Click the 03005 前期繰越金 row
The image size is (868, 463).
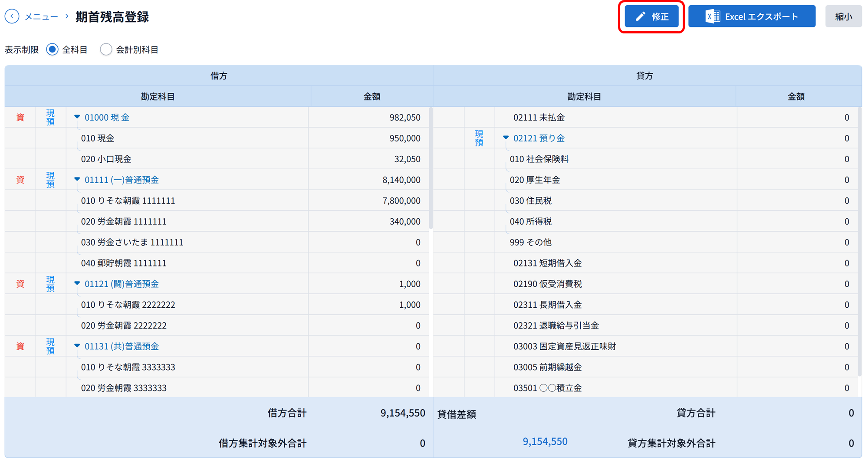646,367
